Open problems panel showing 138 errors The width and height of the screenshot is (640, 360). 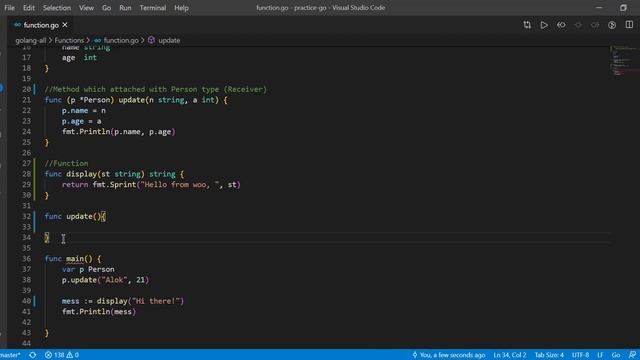pos(62,355)
